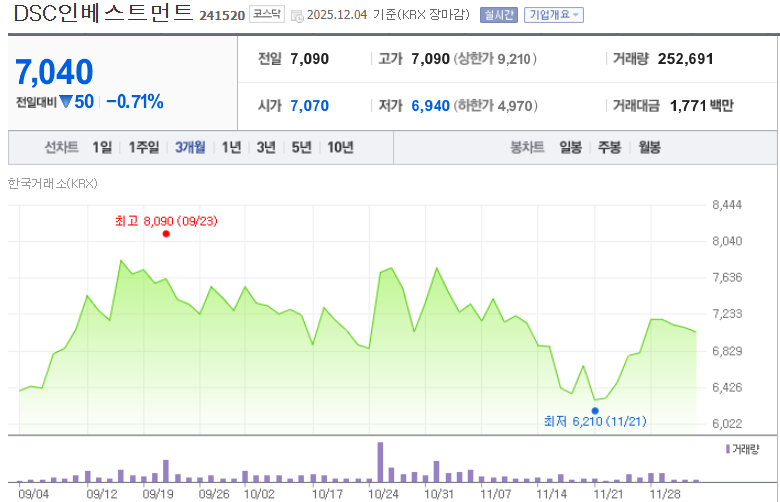Click the 고가 label

[x=390, y=59]
